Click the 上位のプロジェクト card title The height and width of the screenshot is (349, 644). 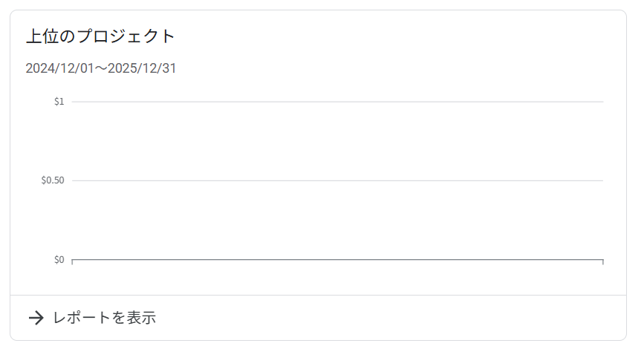[100, 36]
